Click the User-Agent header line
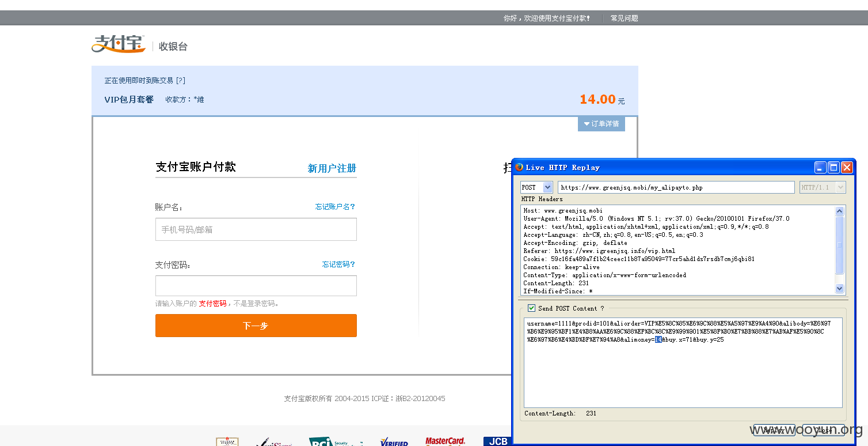Viewport: 868px width, 446px height. pyautogui.click(x=656, y=219)
